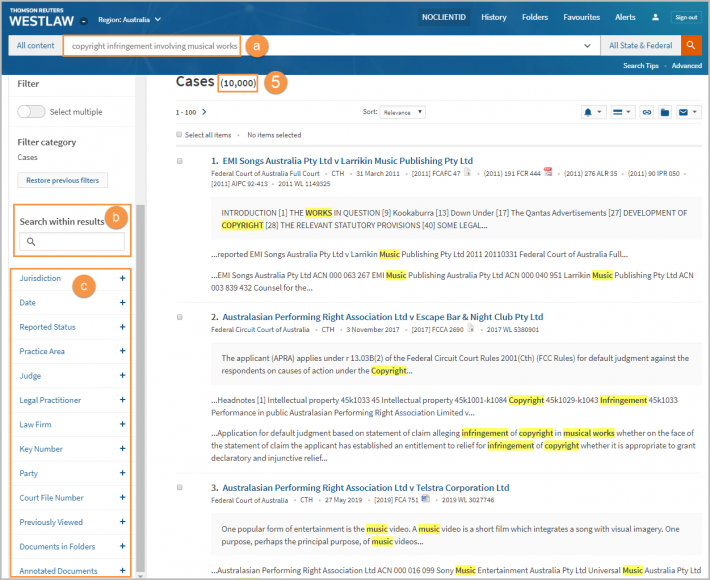This screenshot has height=580, width=710.
Task: Open the All content selector
Action: [x=35, y=45]
